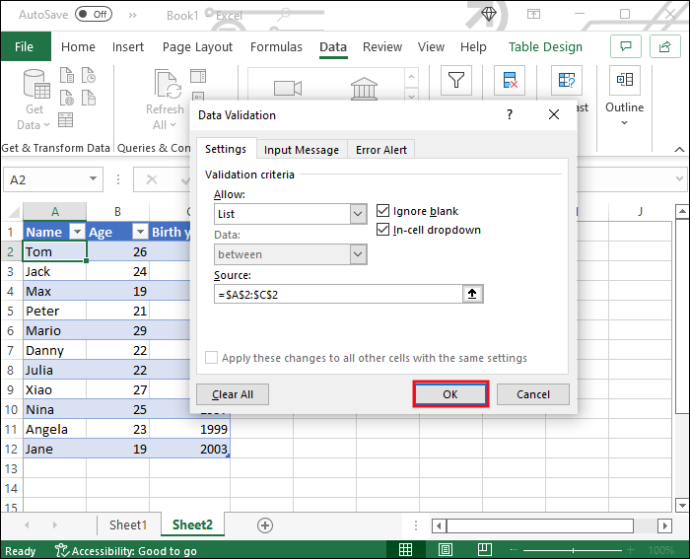Screen dimensions: 690x559
Task: Uncheck the Ignore blank checkbox
Action: coord(382,211)
